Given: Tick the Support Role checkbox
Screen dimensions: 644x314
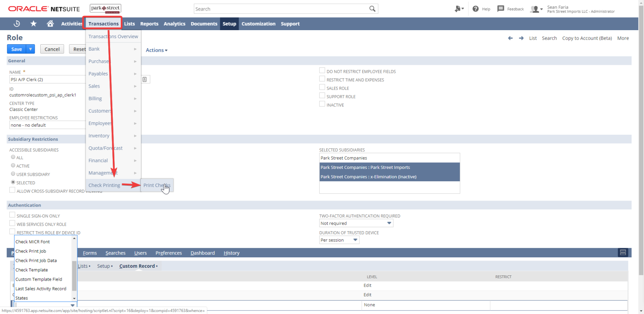Looking at the screenshot, I should [x=322, y=96].
